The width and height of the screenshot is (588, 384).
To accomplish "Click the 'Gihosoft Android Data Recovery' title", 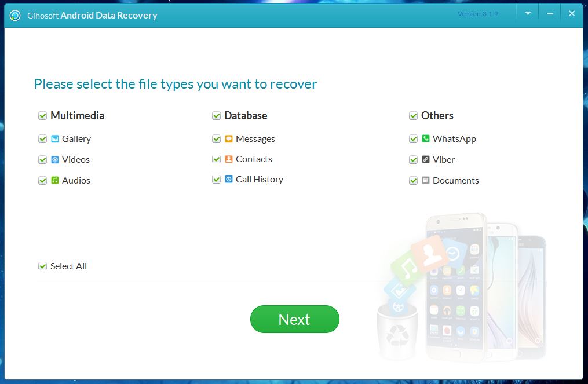I will click(92, 16).
